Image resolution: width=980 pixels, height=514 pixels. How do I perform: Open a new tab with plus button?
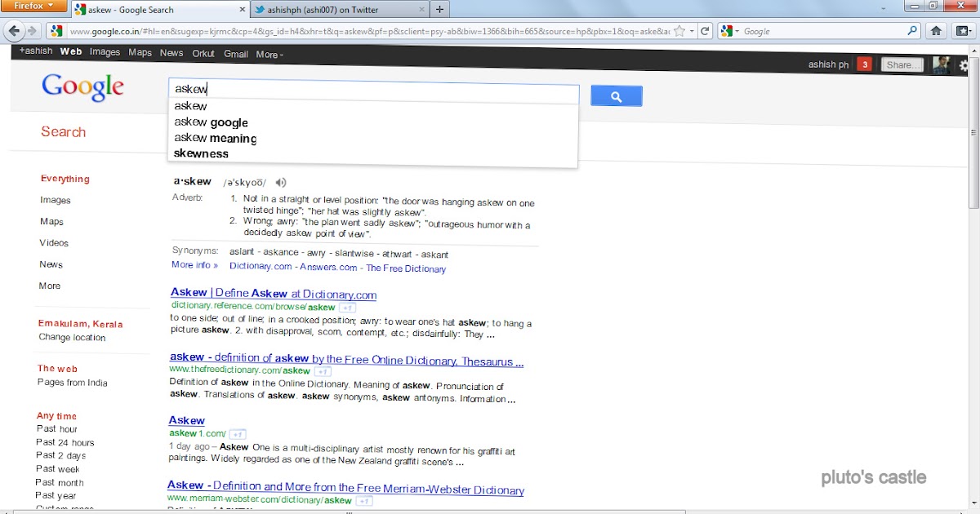(x=439, y=10)
